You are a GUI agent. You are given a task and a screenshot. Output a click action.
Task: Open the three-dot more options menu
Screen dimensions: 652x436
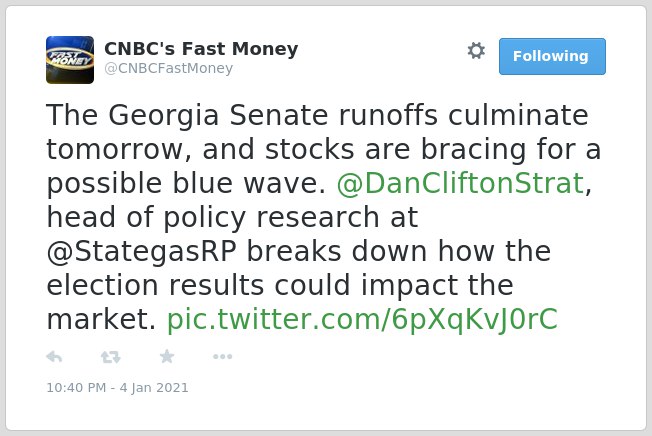[x=222, y=357]
